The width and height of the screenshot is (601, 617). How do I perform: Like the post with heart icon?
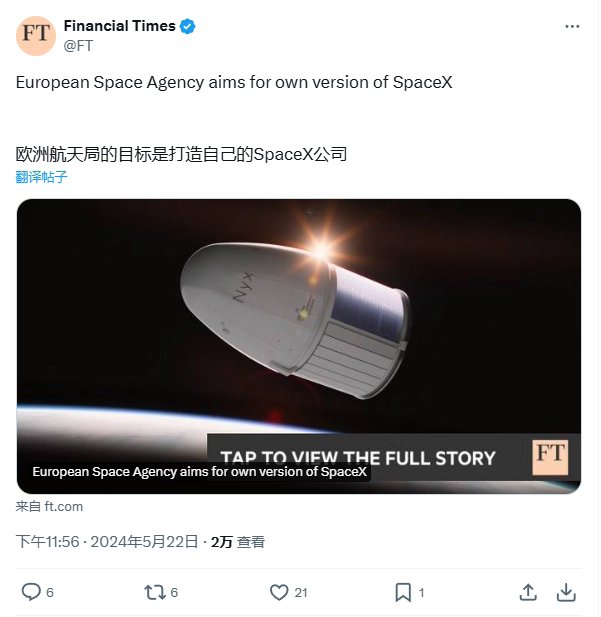click(279, 592)
